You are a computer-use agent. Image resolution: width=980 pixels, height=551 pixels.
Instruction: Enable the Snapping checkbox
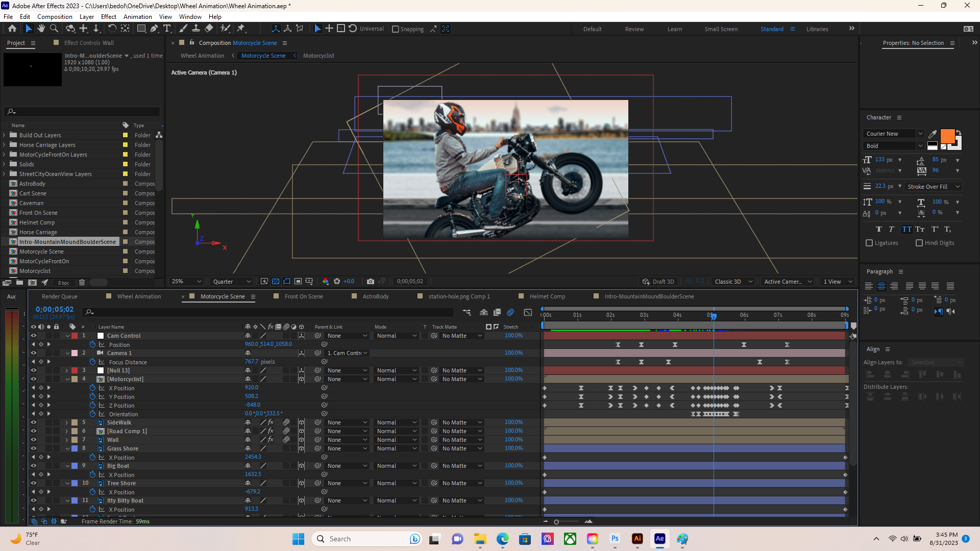(396, 29)
